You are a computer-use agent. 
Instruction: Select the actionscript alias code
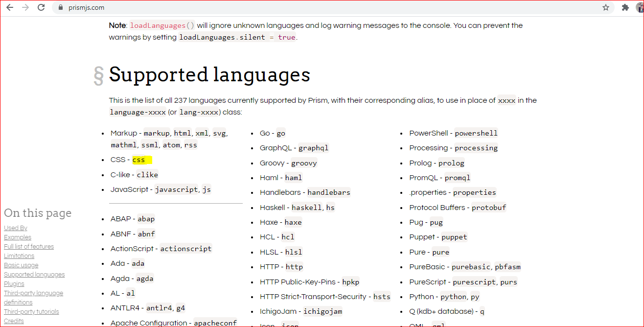(186, 249)
